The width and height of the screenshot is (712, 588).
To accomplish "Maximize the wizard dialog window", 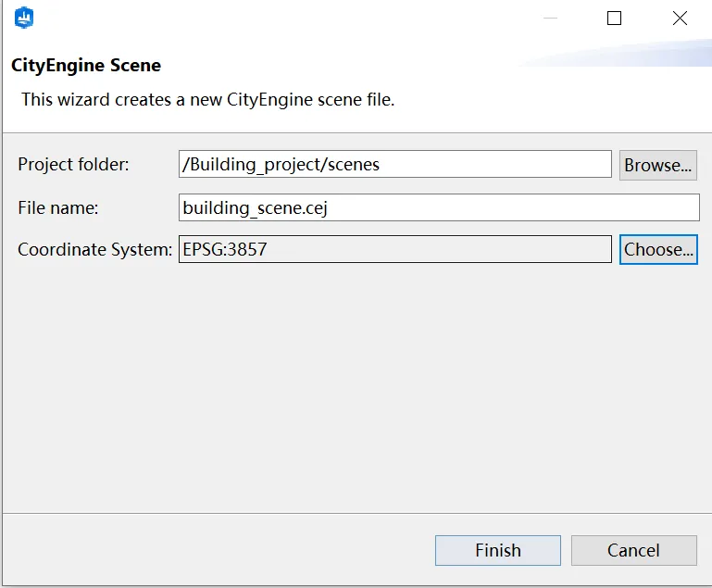I will click(x=614, y=18).
